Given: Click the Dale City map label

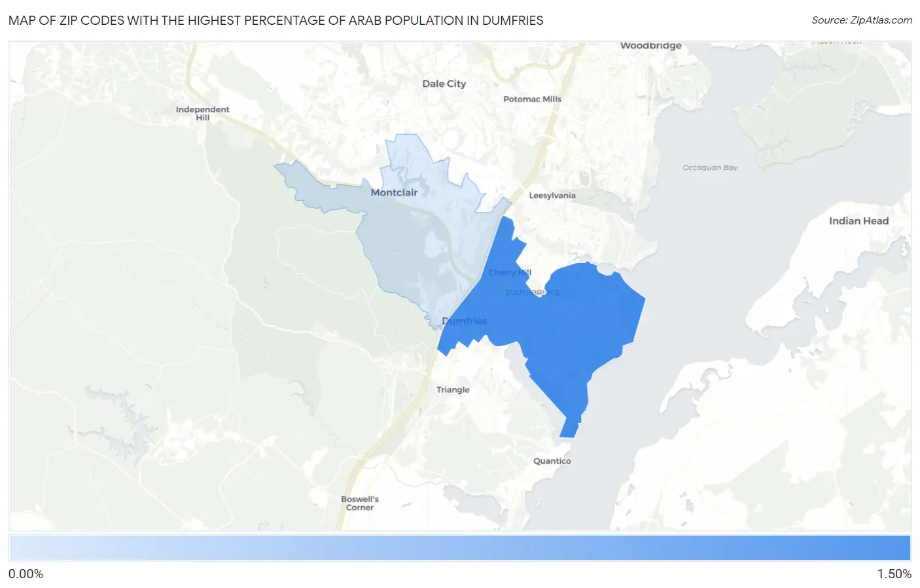Looking at the screenshot, I should (444, 84).
